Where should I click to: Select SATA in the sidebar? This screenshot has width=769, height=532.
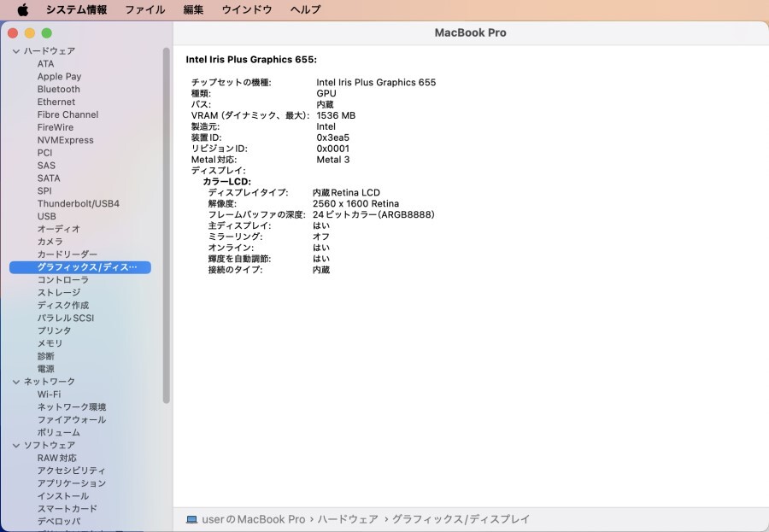pyautogui.click(x=49, y=178)
